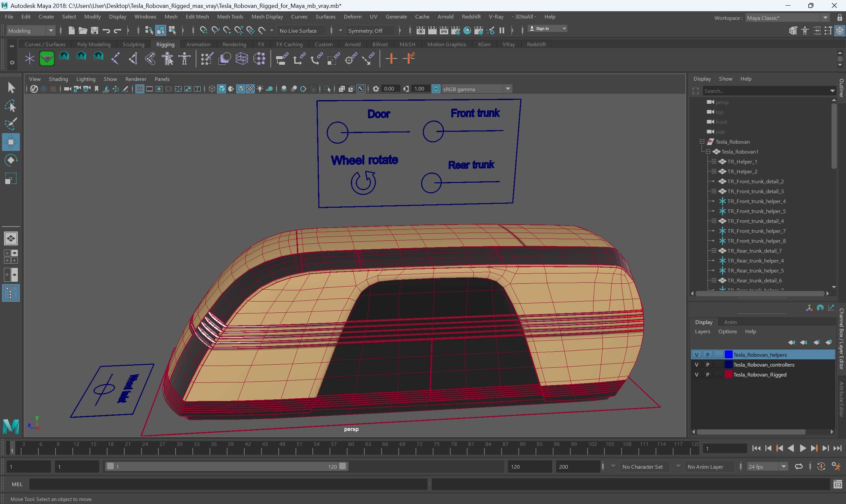Open the Workspace Maya Classic dropdown
This screenshot has height=504, width=846.
[x=787, y=18]
